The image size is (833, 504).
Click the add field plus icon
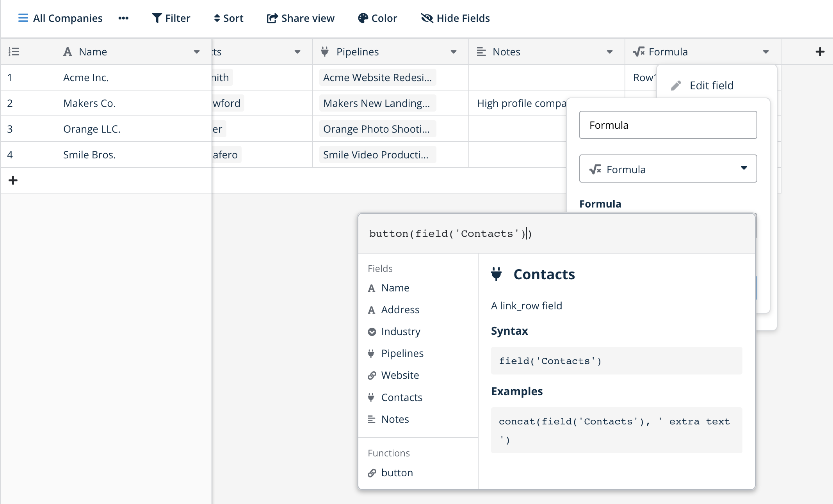point(820,51)
